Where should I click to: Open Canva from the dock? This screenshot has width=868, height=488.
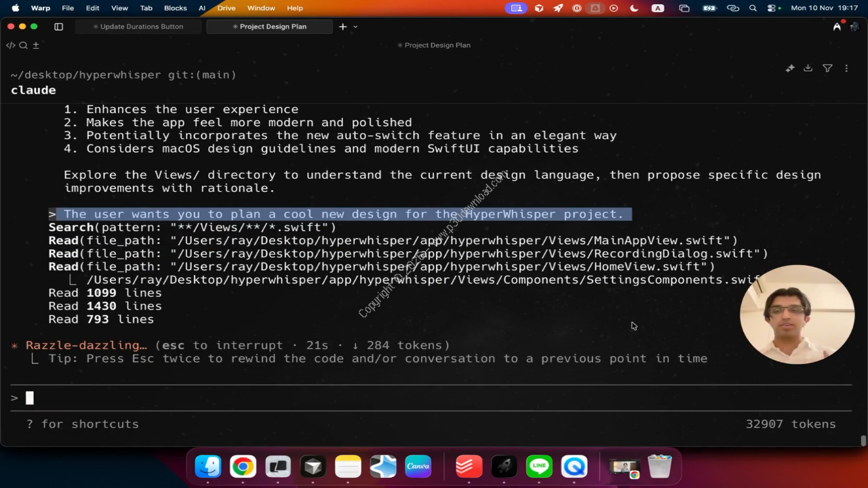point(418,466)
